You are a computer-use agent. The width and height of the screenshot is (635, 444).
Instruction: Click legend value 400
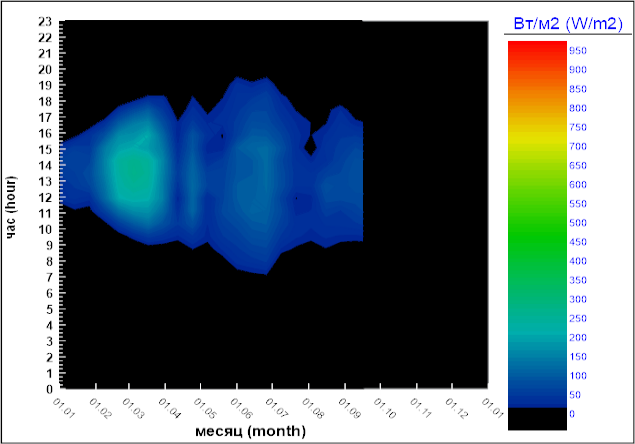point(578,261)
